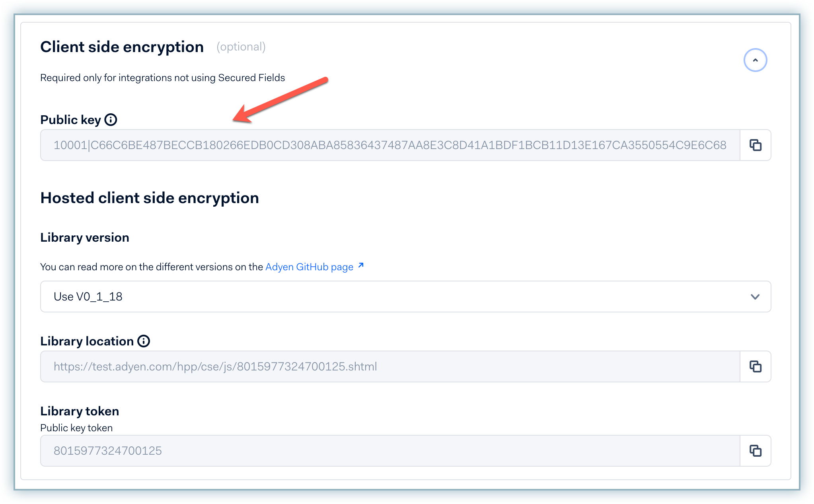Collapse the Client side encryption section
The width and height of the screenshot is (814, 504).
pyautogui.click(x=755, y=60)
